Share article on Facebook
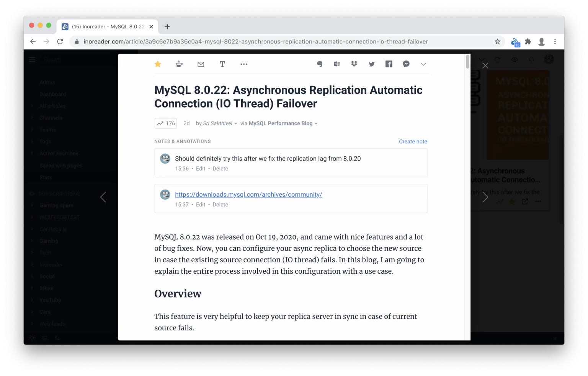 389,64
